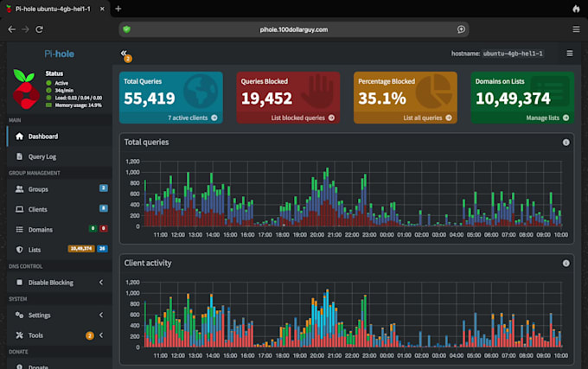Image resolution: width=588 pixels, height=369 pixels.
Task: Click the browser forward arrow
Action: click(x=25, y=29)
